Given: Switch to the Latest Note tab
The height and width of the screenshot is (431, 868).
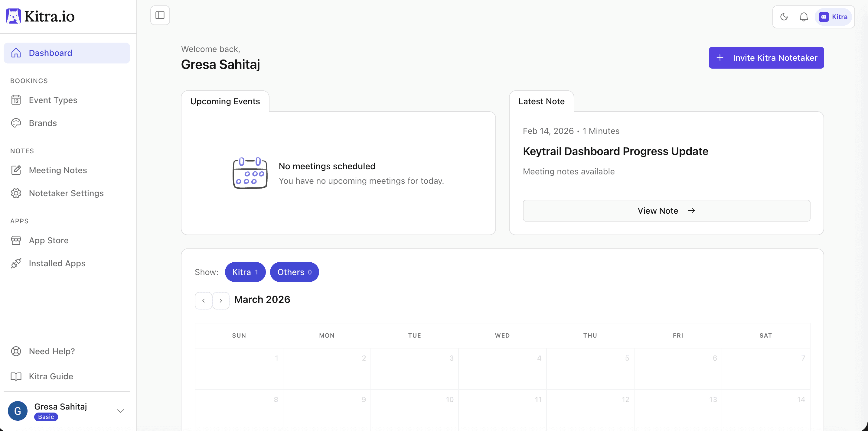Looking at the screenshot, I should pyautogui.click(x=541, y=101).
